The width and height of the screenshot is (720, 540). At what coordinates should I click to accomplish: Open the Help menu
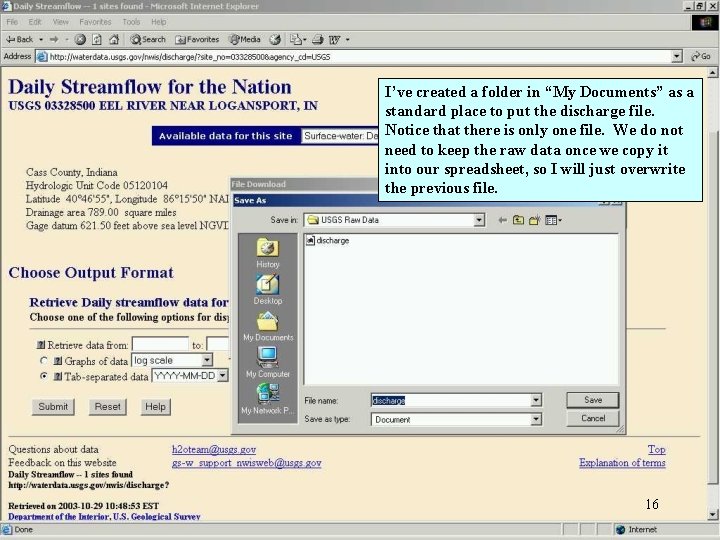[159, 22]
